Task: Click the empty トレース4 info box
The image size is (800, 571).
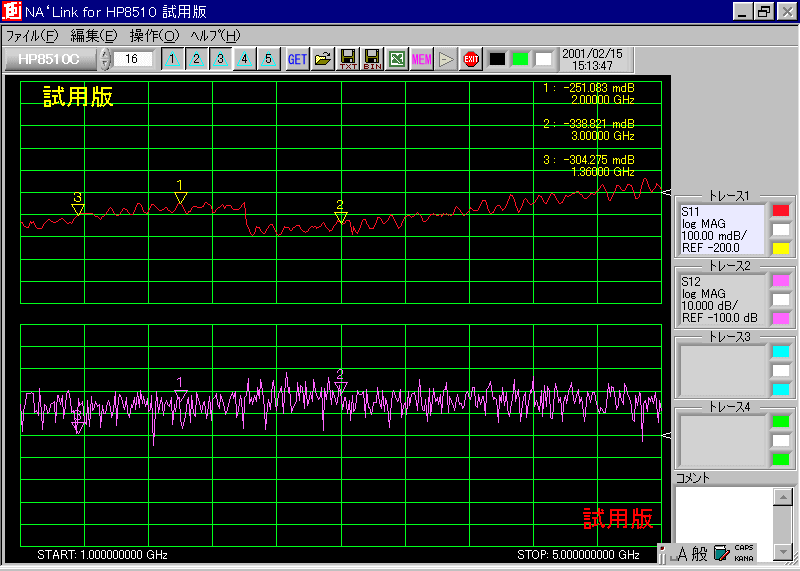Action: (722, 440)
